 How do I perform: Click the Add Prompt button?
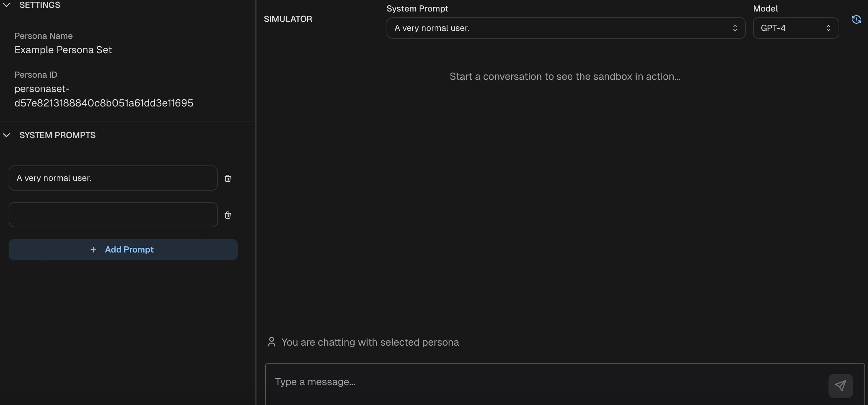pyautogui.click(x=123, y=250)
